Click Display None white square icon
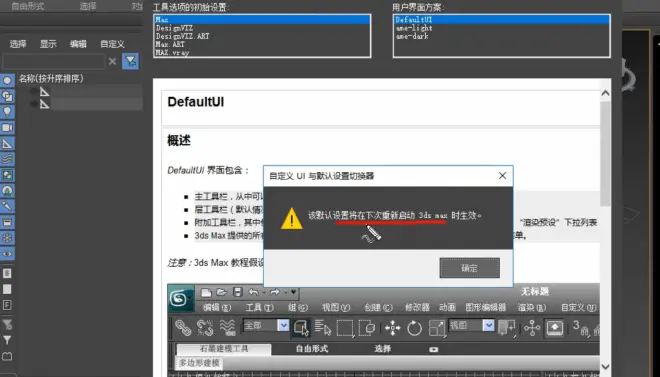 pyautogui.click(x=7, y=289)
